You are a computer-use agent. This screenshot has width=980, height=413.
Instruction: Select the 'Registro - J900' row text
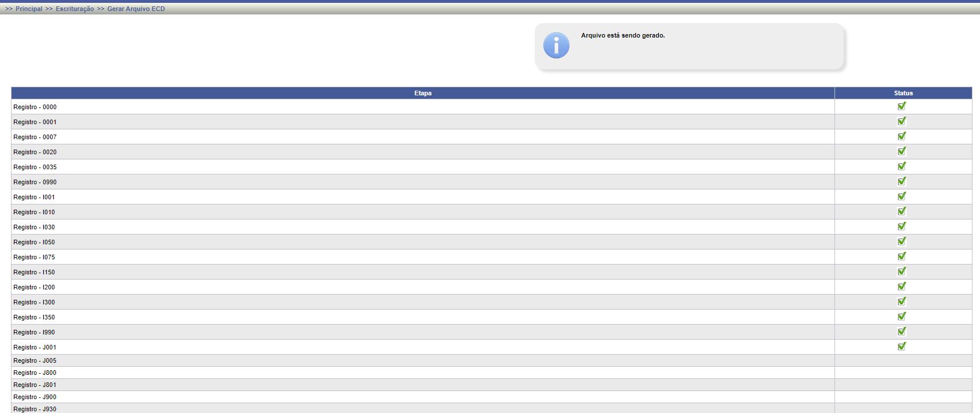(x=35, y=397)
